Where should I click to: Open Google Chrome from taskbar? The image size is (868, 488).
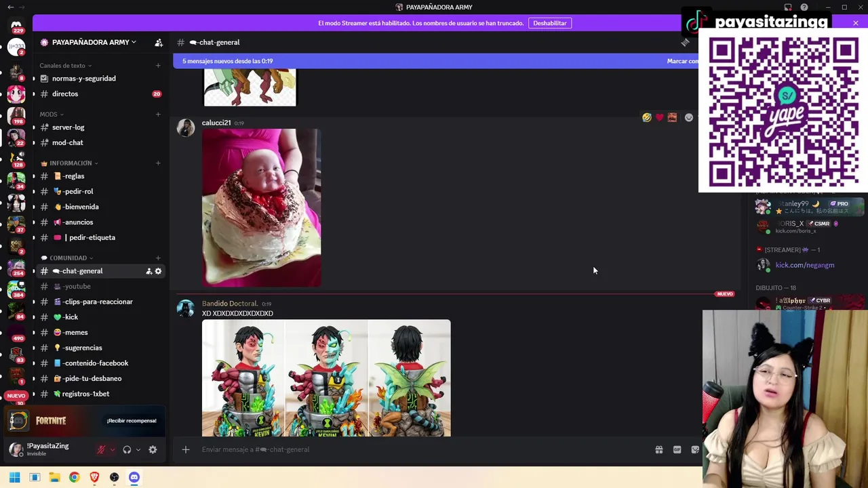pos(74,477)
